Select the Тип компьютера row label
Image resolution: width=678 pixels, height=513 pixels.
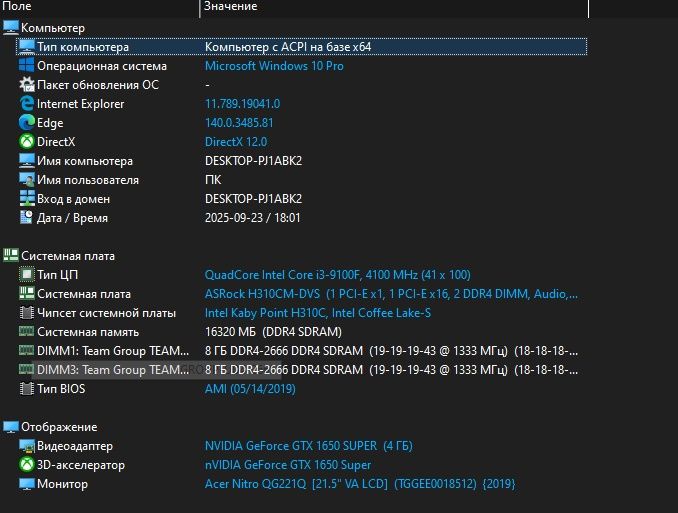pyautogui.click(x=83, y=47)
